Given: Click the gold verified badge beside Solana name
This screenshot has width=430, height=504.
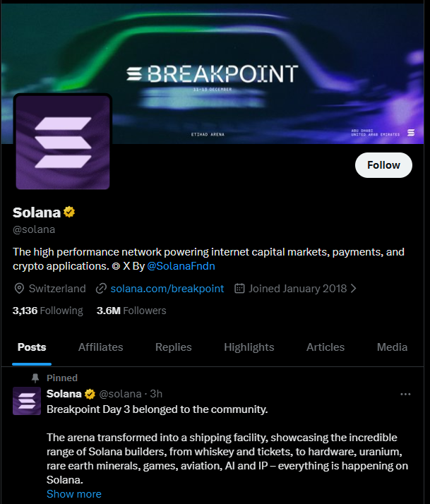Looking at the screenshot, I should pyautogui.click(x=70, y=212).
